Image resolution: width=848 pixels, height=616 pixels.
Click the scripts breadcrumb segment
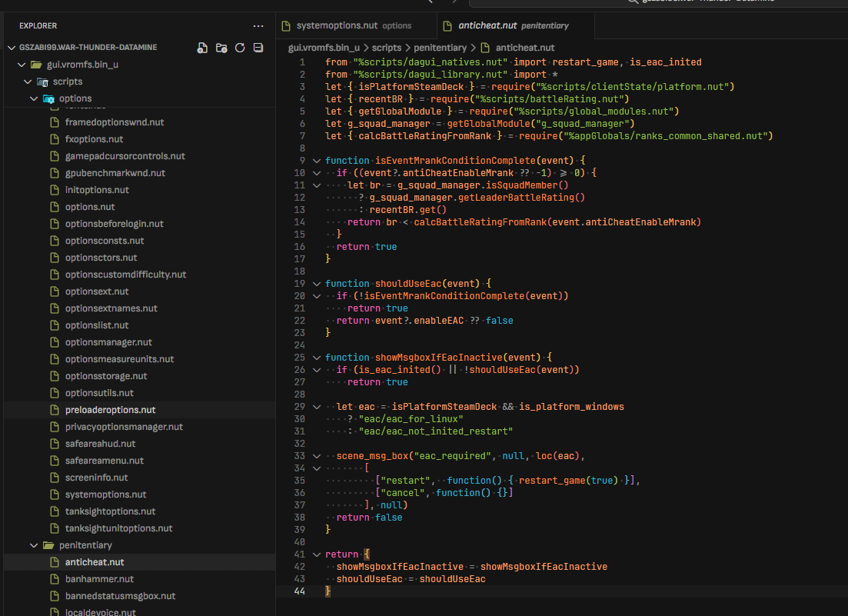click(387, 48)
